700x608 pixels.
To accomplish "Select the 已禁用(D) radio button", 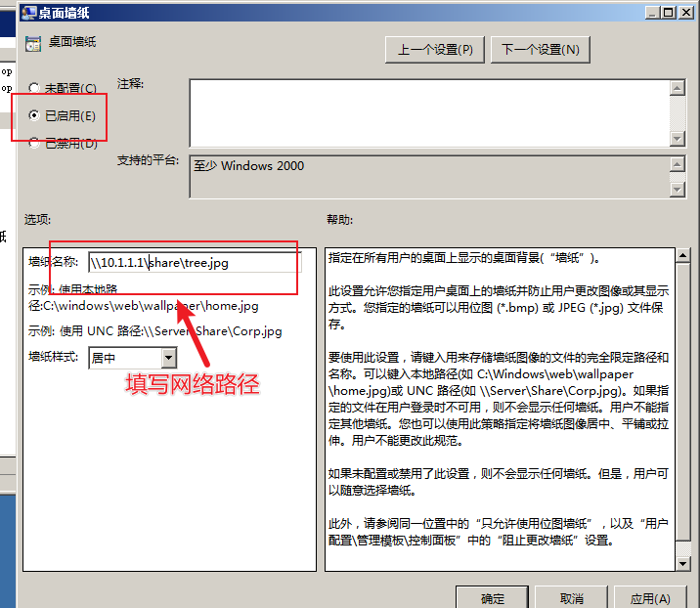I will tap(34, 143).
